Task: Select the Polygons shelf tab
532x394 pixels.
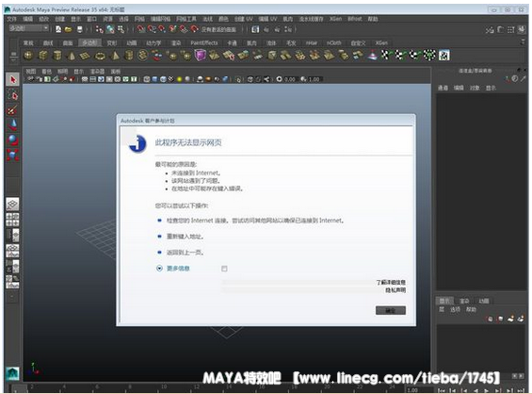Action: click(89, 42)
